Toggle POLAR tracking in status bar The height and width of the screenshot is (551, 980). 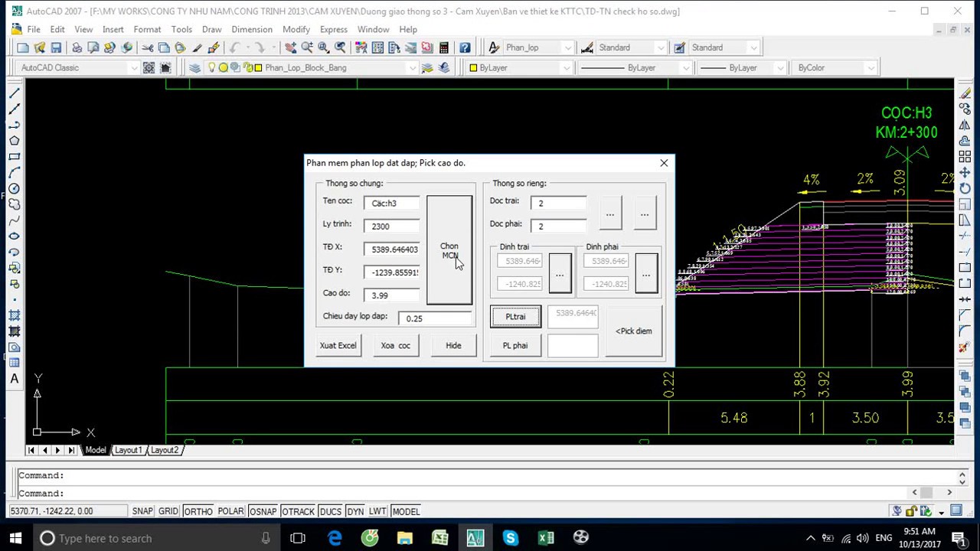pyautogui.click(x=230, y=511)
